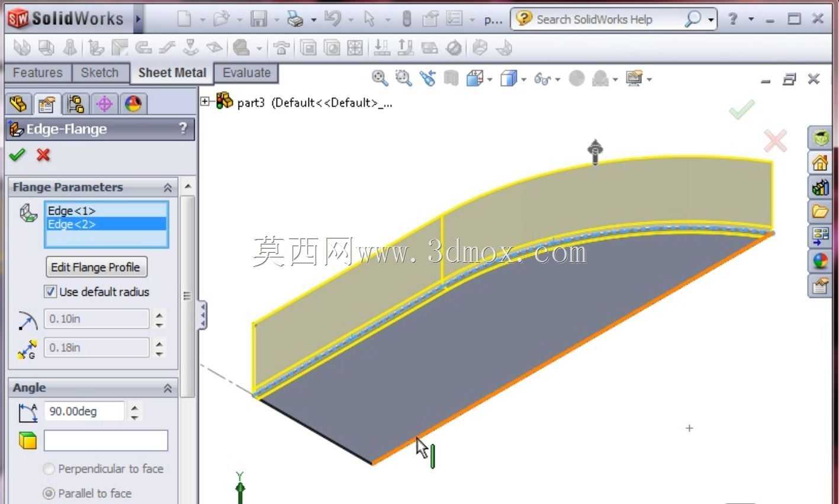Click the empty face selection box
Viewport: 839px width, 504px height.
tap(106, 441)
